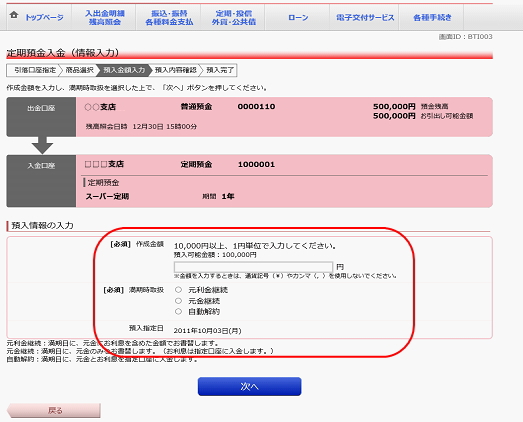Open the 入出金明細 残高照会 menu
The width and height of the screenshot is (523, 422).
coord(105,17)
